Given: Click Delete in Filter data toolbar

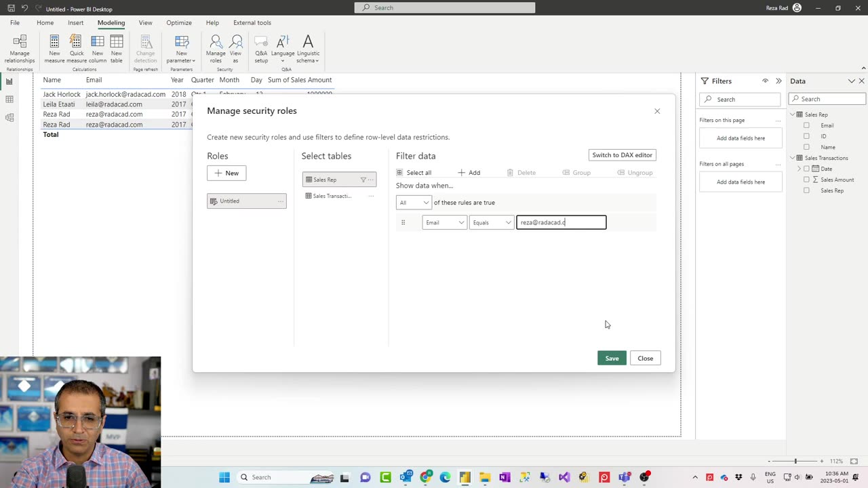Looking at the screenshot, I should (521, 173).
